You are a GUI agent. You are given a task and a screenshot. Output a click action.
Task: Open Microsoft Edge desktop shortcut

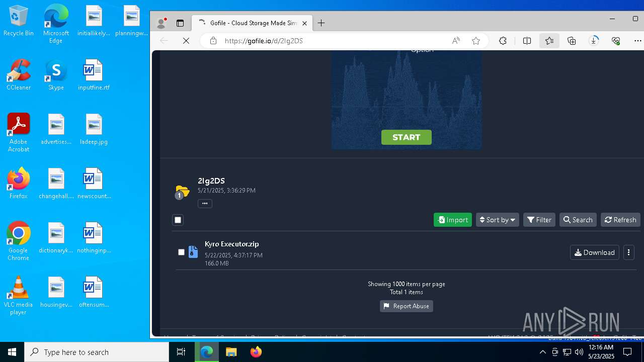click(56, 24)
